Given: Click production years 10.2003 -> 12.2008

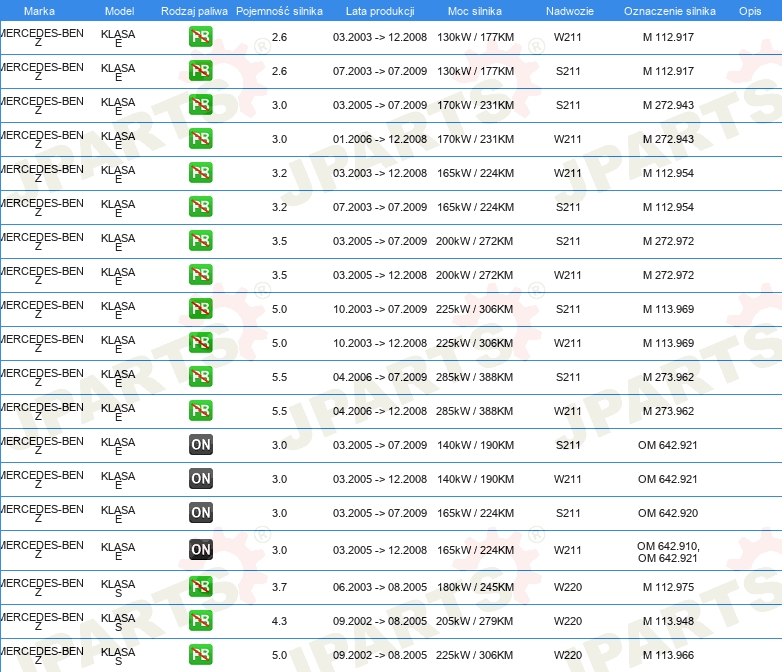Looking at the screenshot, I should tap(380, 343).
